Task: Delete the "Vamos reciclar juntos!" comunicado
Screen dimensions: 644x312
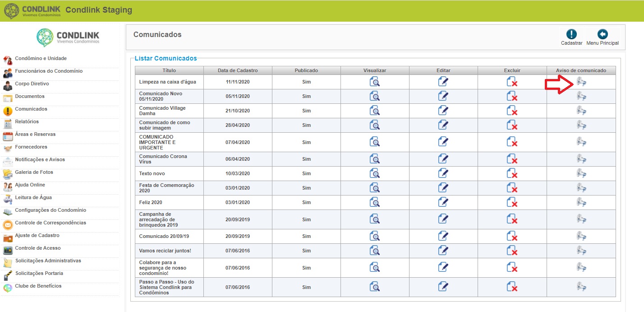Action: (512, 251)
